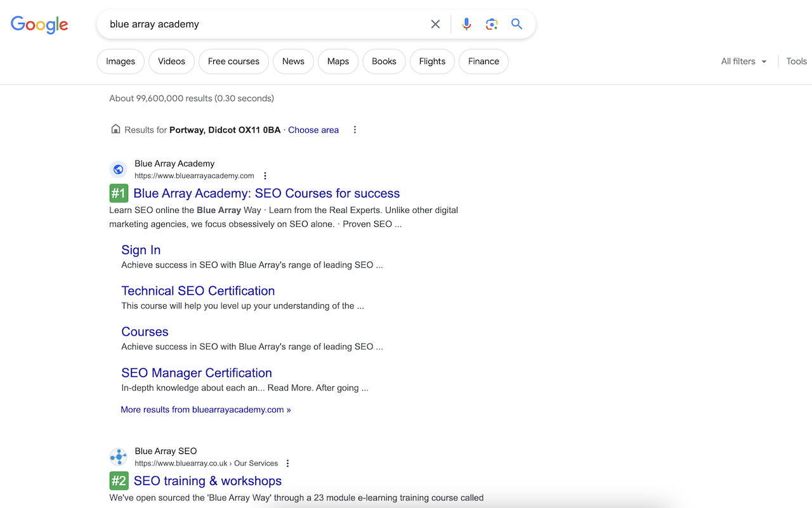Open the Technical SEO Certification link
The width and height of the screenshot is (812, 508).
coord(198,290)
